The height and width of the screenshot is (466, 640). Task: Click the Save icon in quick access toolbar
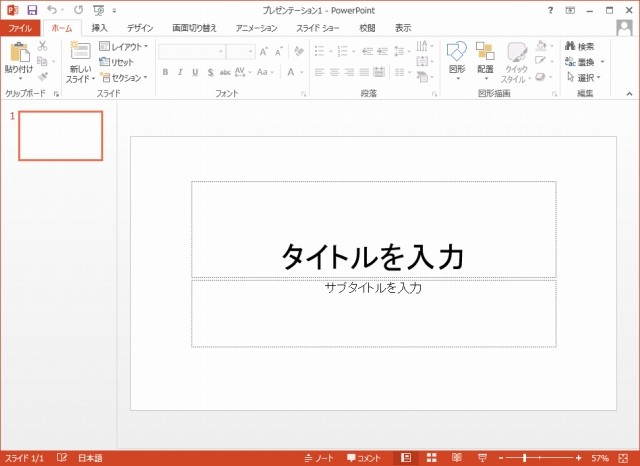32,10
